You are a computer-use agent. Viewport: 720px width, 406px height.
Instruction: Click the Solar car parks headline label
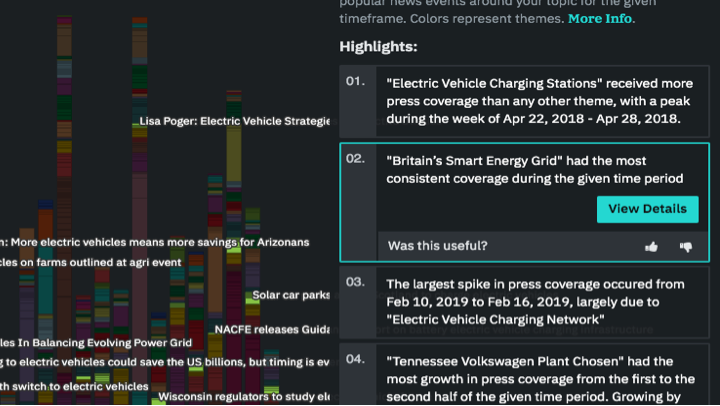click(291, 295)
